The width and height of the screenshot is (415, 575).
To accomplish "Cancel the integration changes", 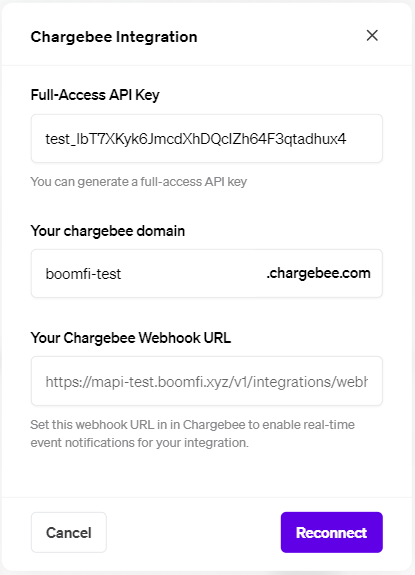I will tap(69, 532).
